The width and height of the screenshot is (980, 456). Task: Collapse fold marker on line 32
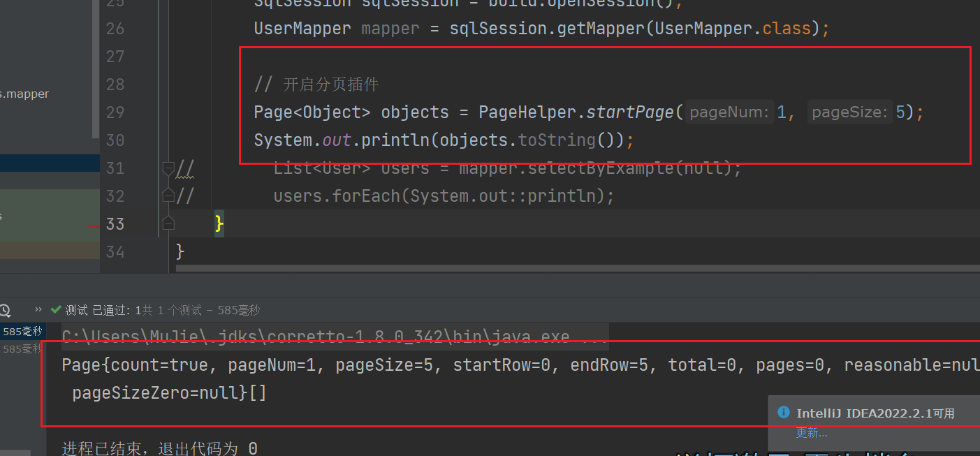coord(168,196)
